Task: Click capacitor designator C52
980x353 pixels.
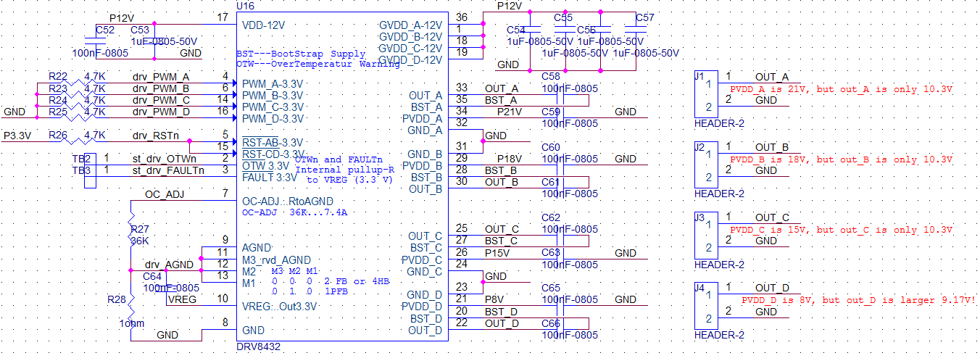Action: [105, 30]
